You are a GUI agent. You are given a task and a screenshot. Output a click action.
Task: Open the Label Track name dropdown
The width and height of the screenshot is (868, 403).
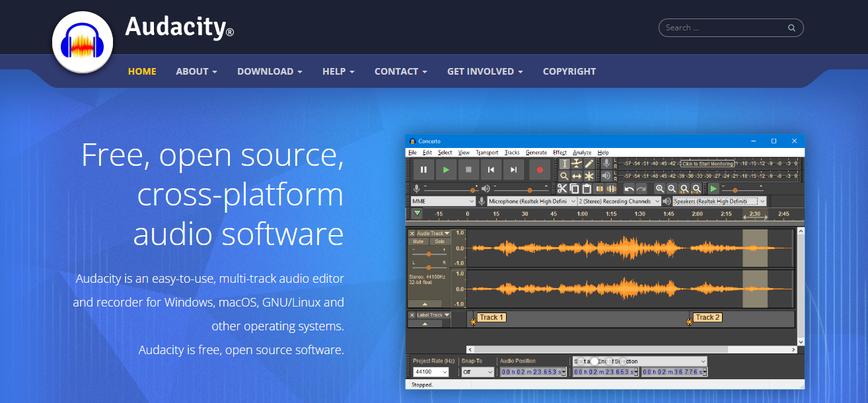433,315
